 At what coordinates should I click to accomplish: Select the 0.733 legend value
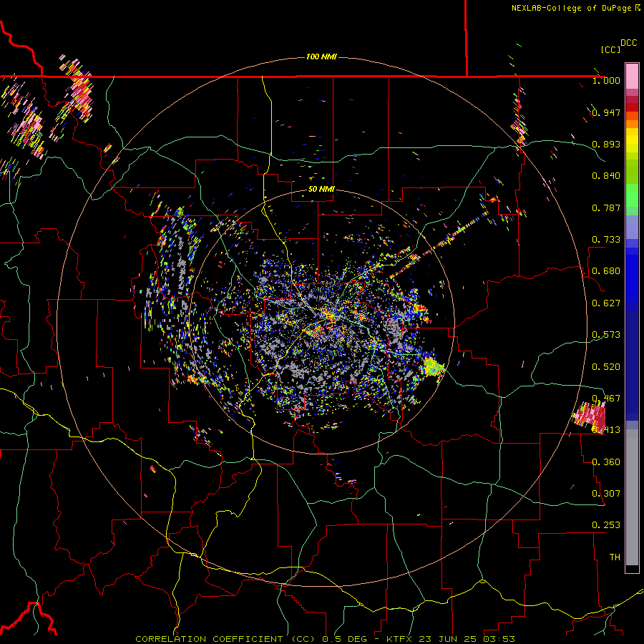pyautogui.click(x=606, y=240)
